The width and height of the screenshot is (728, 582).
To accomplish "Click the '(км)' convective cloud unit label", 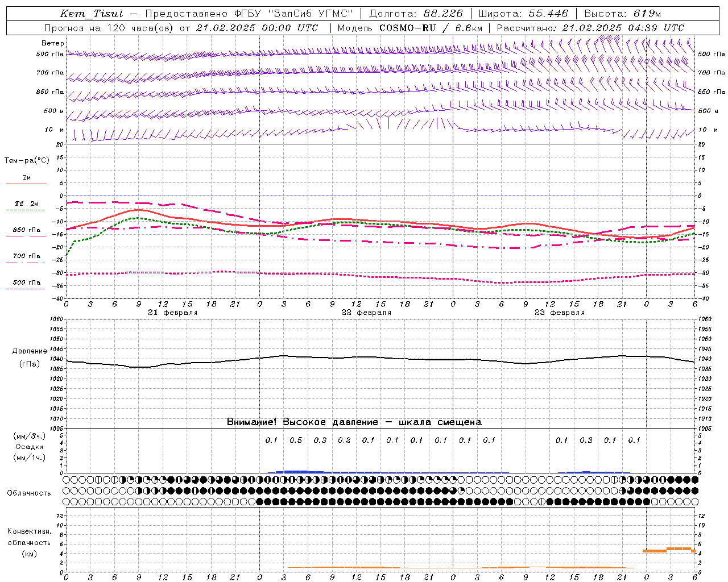I will [x=30, y=554].
